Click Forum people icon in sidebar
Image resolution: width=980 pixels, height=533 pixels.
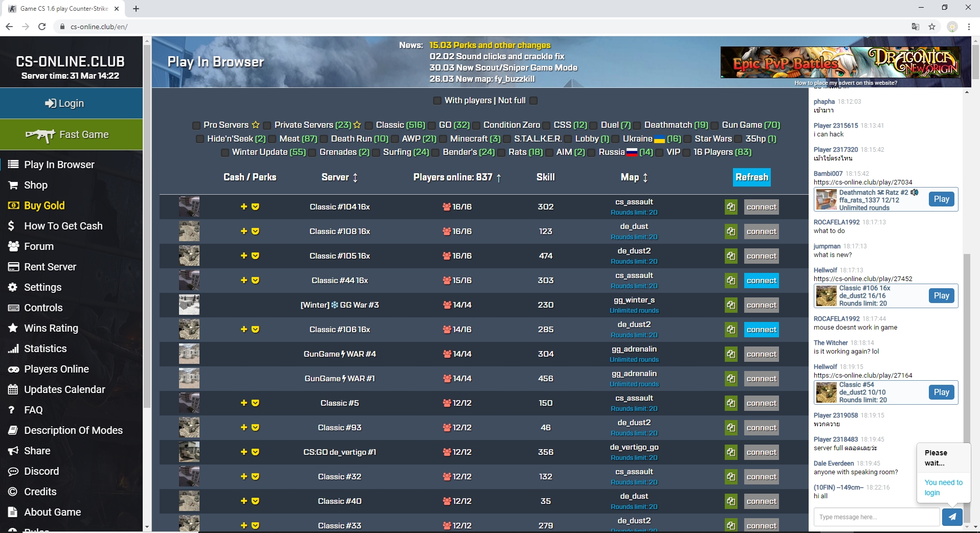pyautogui.click(x=13, y=246)
